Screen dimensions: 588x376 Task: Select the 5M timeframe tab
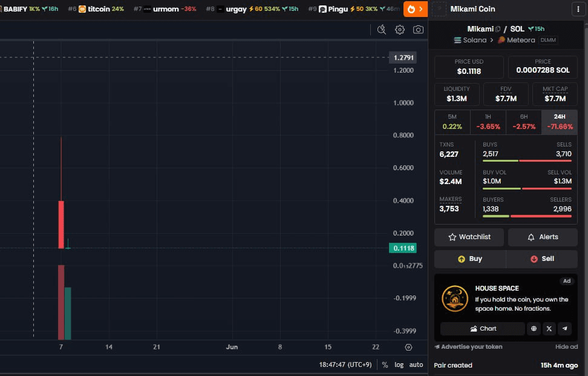(452, 122)
